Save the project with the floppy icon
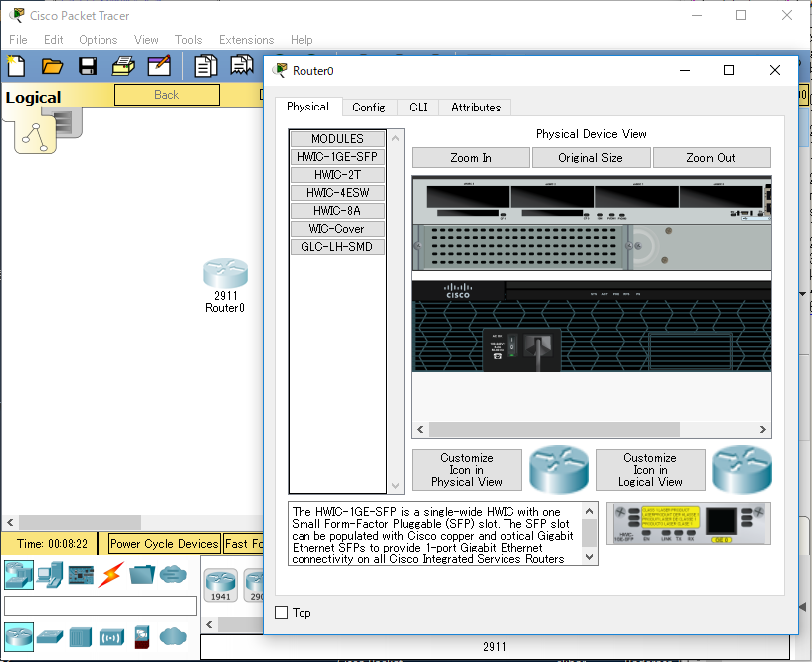Viewport: 812px width, 662px height. pos(87,66)
